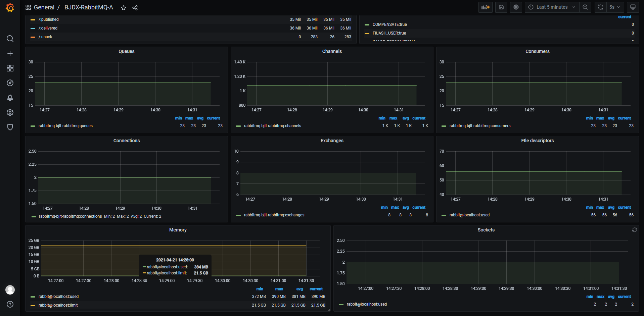Sort Consumers legend by avg column
This screenshot has height=316, width=644.
pyautogui.click(x=611, y=118)
